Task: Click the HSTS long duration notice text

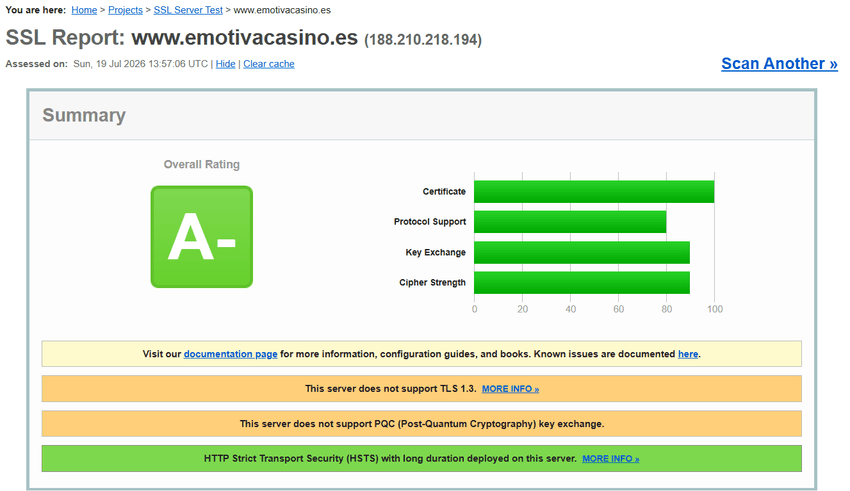Action: point(390,458)
